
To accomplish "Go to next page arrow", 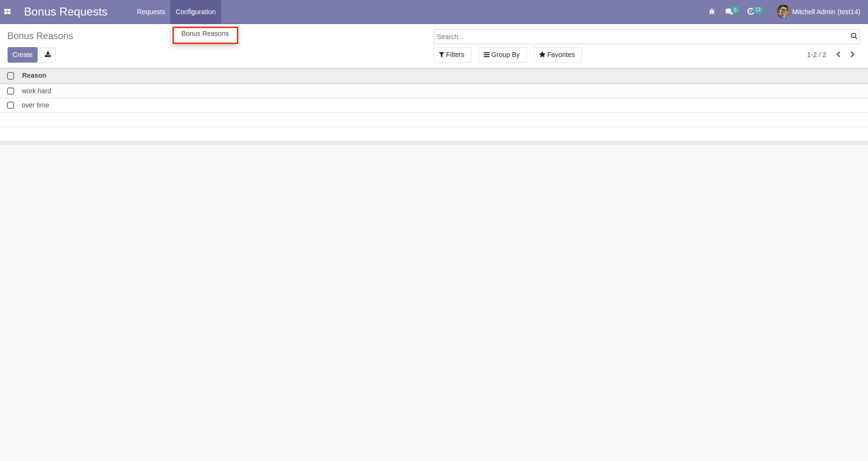I will [x=852, y=55].
